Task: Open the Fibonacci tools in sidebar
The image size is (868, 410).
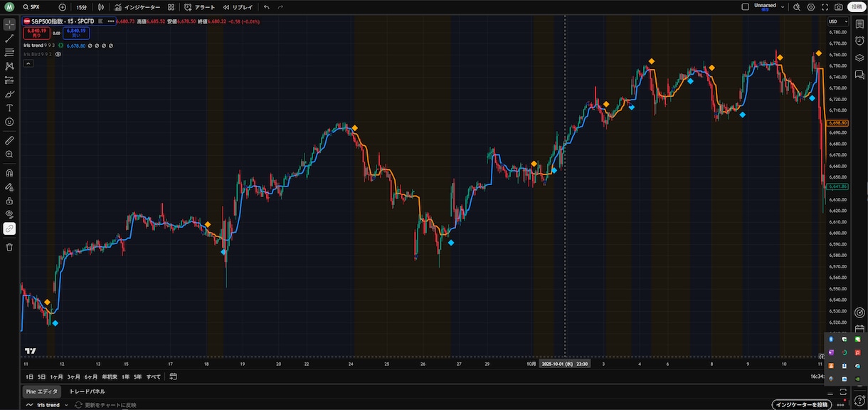Action: [x=9, y=52]
